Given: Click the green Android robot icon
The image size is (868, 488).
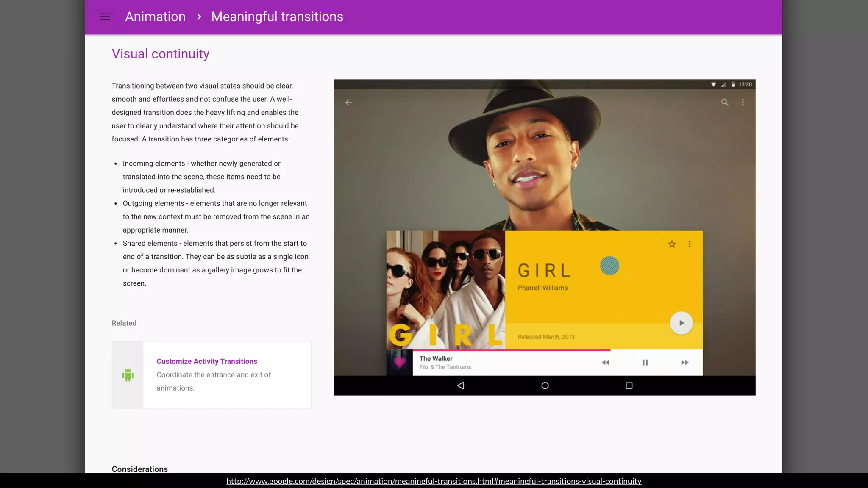Looking at the screenshot, I should 128,375.
